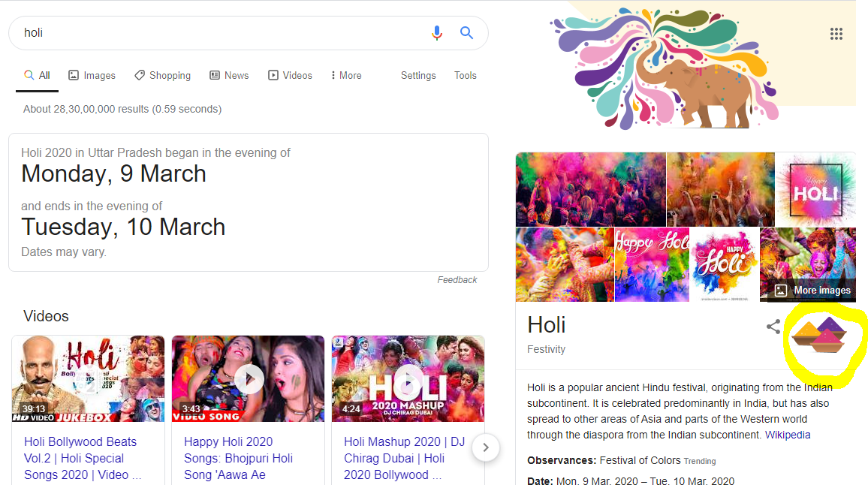This screenshot has height=485, width=868.
Task: Click the voice search microphone icon
Action: 437,33
